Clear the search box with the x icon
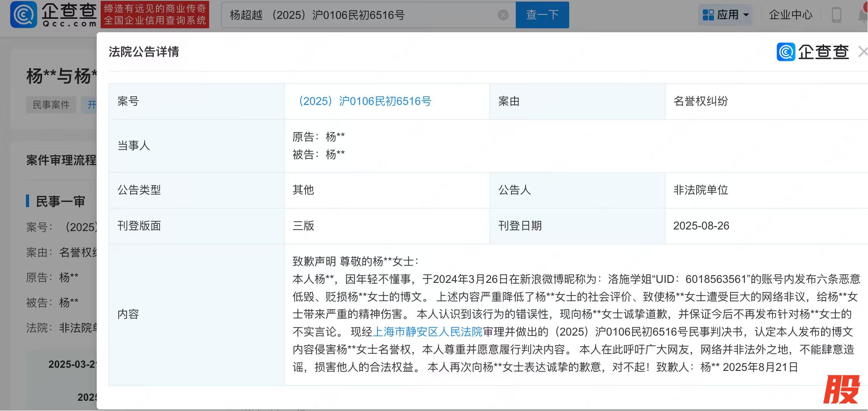Image resolution: width=868 pixels, height=411 pixels. [503, 15]
